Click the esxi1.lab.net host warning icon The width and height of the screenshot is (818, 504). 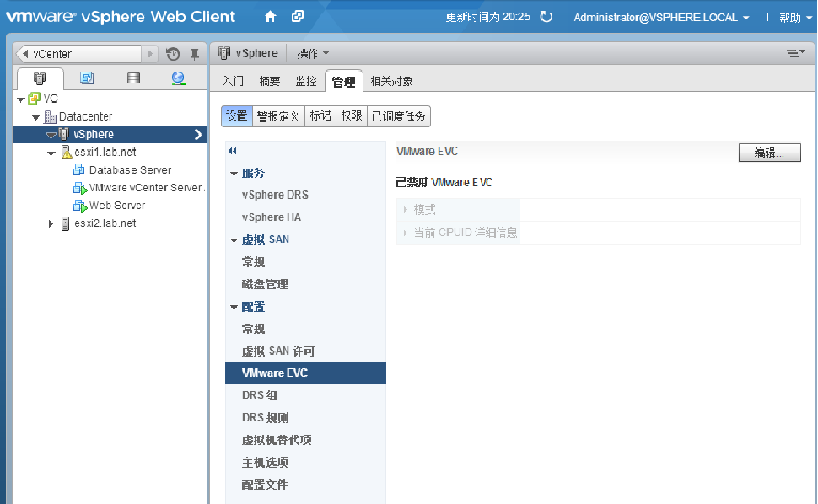coord(67,153)
